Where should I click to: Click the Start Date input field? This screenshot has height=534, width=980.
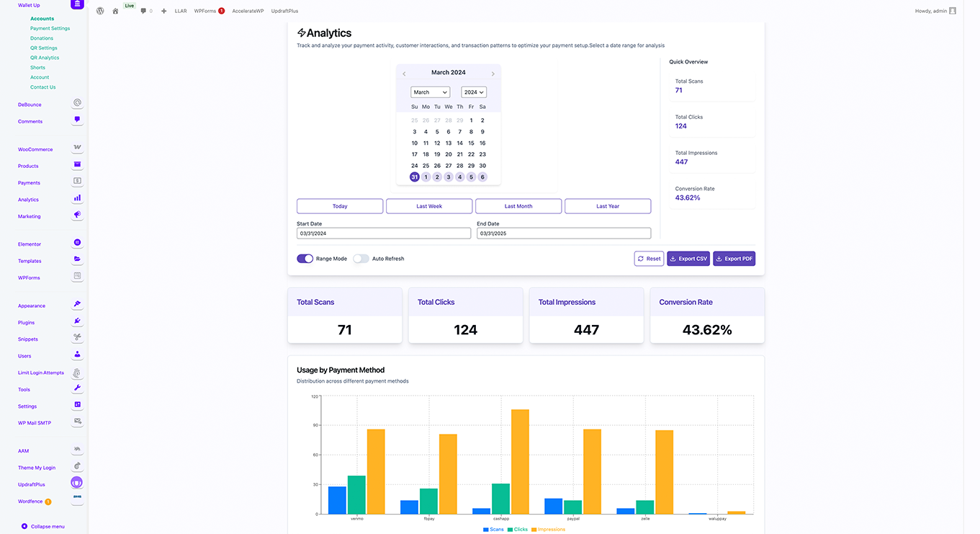384,233
